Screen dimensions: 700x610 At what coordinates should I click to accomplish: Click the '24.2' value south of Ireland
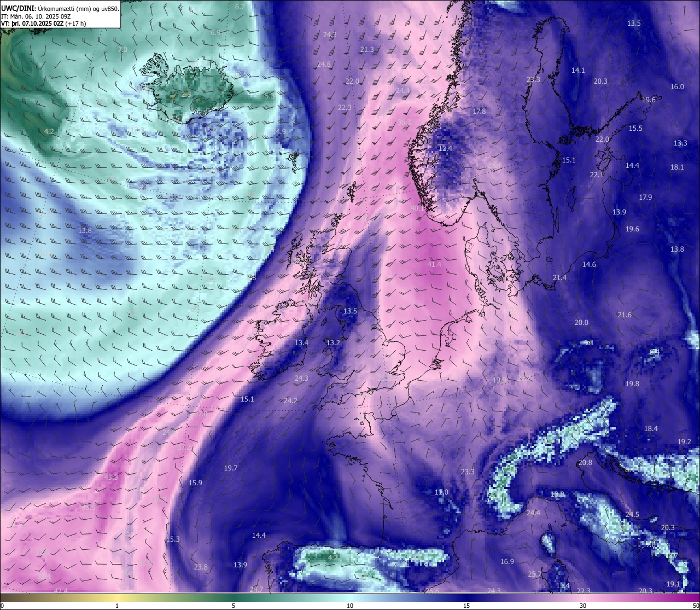click(290, 401)
